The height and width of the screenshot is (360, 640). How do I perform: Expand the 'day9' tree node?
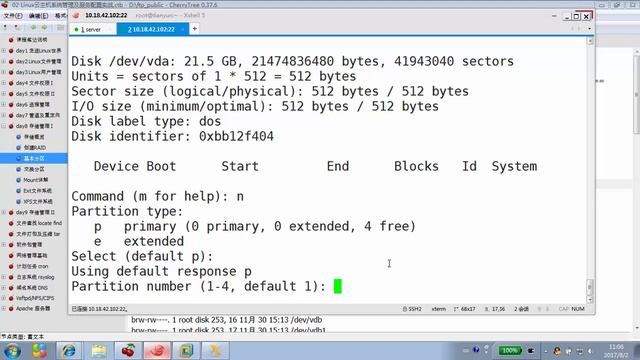coord(4,212)
